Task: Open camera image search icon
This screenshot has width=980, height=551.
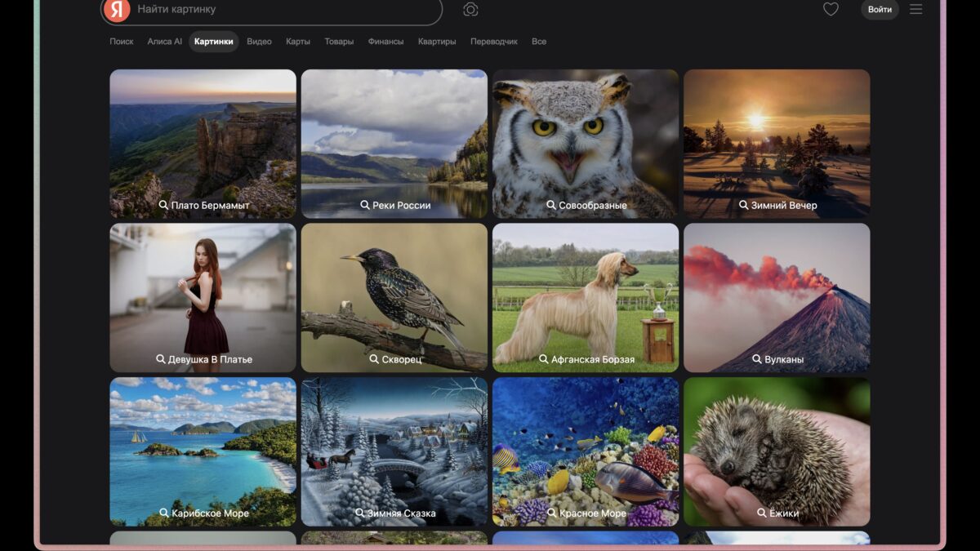Action: click(x=470, y=9)
